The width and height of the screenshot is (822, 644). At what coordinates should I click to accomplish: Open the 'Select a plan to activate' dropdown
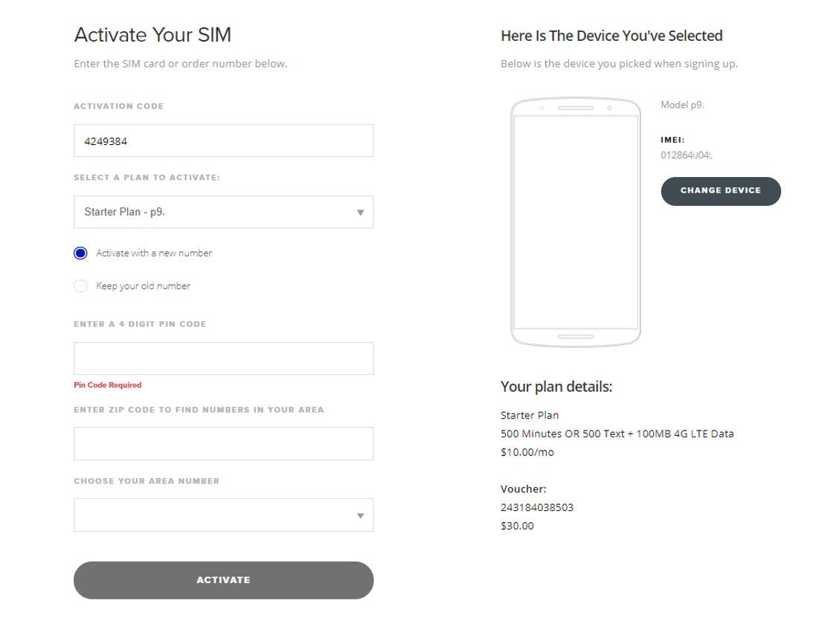pos(223,212)
